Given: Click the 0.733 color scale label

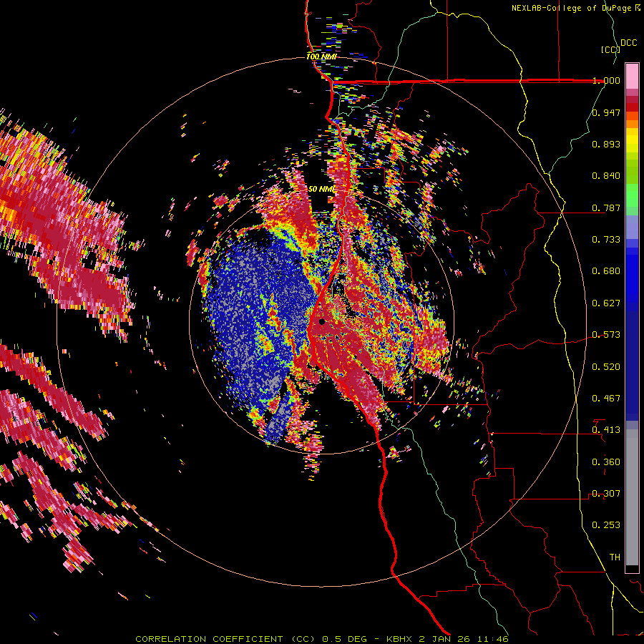Looking at the screenshot, I should point(606,240).
